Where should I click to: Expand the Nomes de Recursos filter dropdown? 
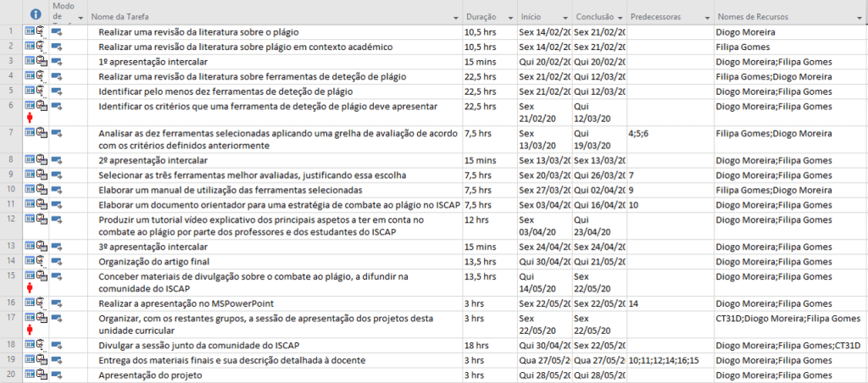(857, 17)
